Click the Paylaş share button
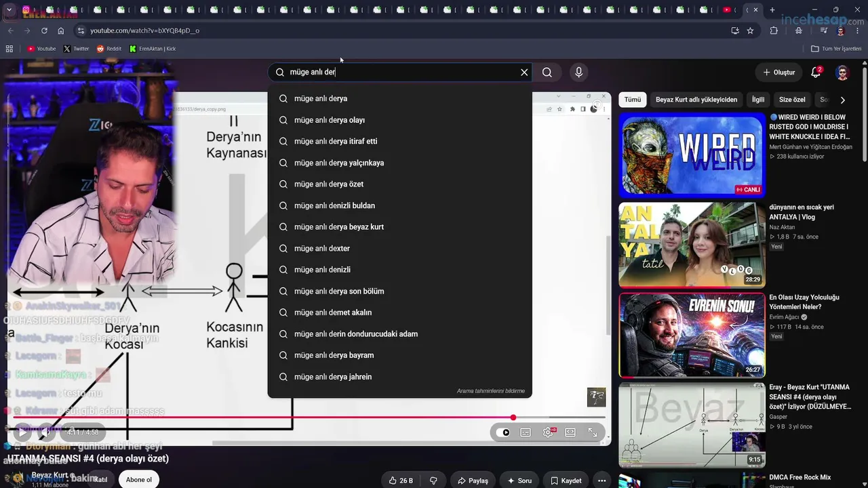The image size is (868, 488). pyautogui.click(x=473, y=481)
